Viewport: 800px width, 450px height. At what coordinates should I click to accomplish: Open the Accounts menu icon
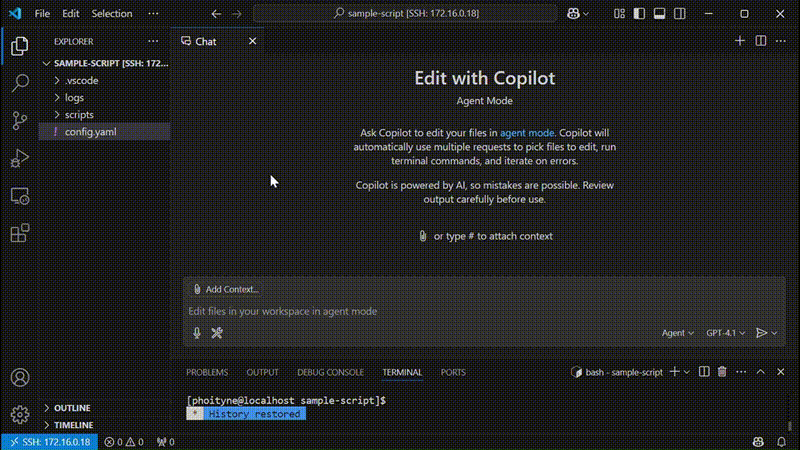[19, 378]
